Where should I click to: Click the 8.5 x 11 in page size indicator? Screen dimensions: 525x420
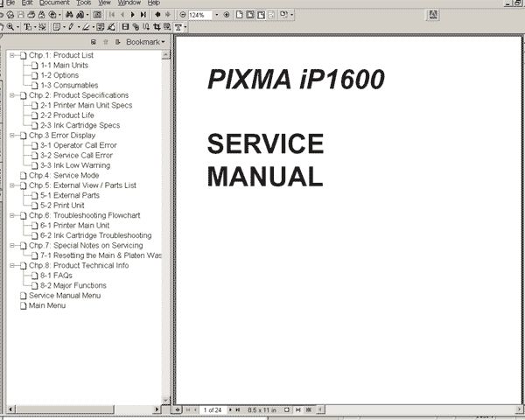coord(262,410)
